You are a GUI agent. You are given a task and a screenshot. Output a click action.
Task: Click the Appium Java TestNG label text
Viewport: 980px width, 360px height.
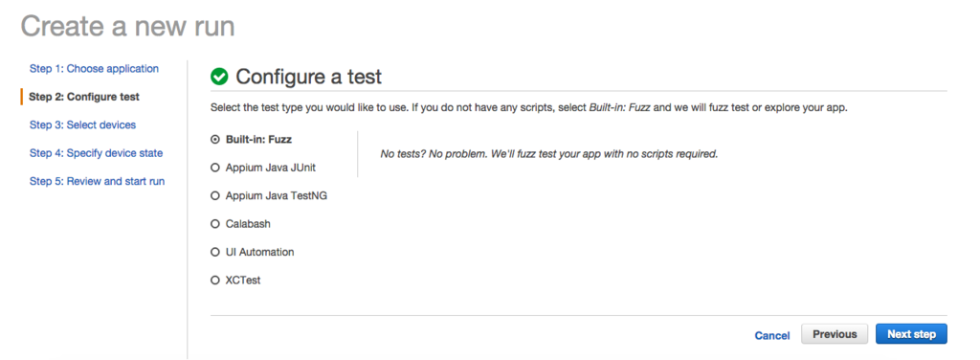pyautogui.click(x=277, y=196)
